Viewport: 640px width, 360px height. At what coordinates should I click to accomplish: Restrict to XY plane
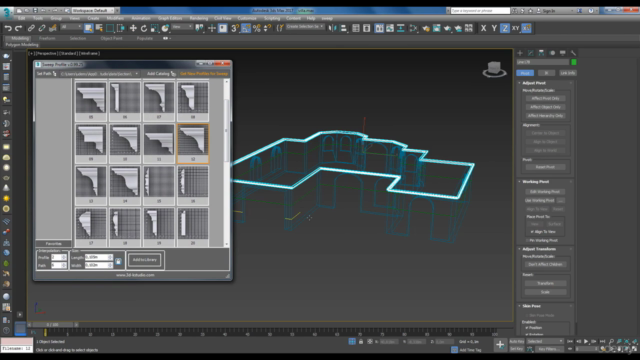(516, 28)
